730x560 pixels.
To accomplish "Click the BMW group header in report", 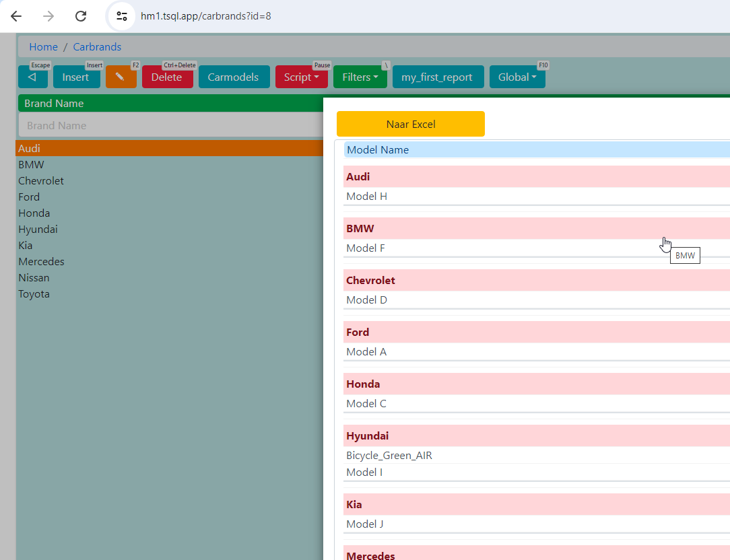I will pos(537,229).
